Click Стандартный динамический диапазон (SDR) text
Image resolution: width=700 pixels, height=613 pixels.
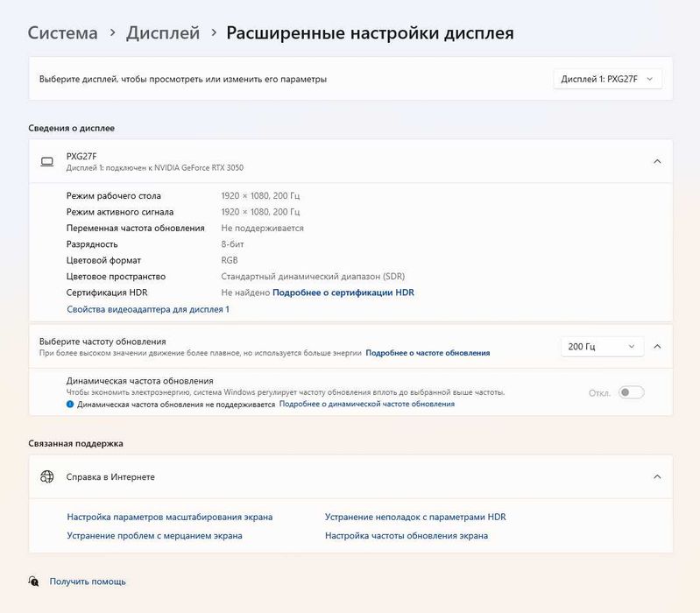313,277
